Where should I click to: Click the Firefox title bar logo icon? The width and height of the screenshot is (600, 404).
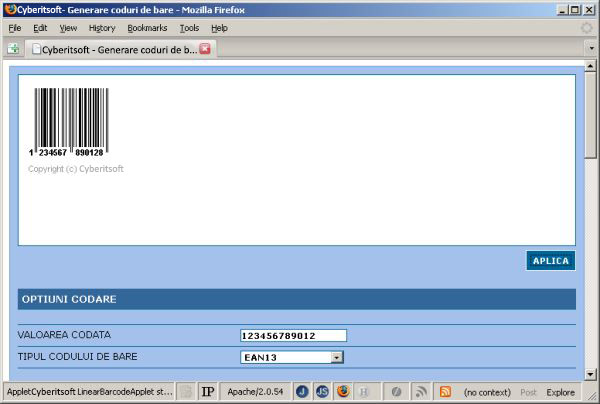coord(11,9)
